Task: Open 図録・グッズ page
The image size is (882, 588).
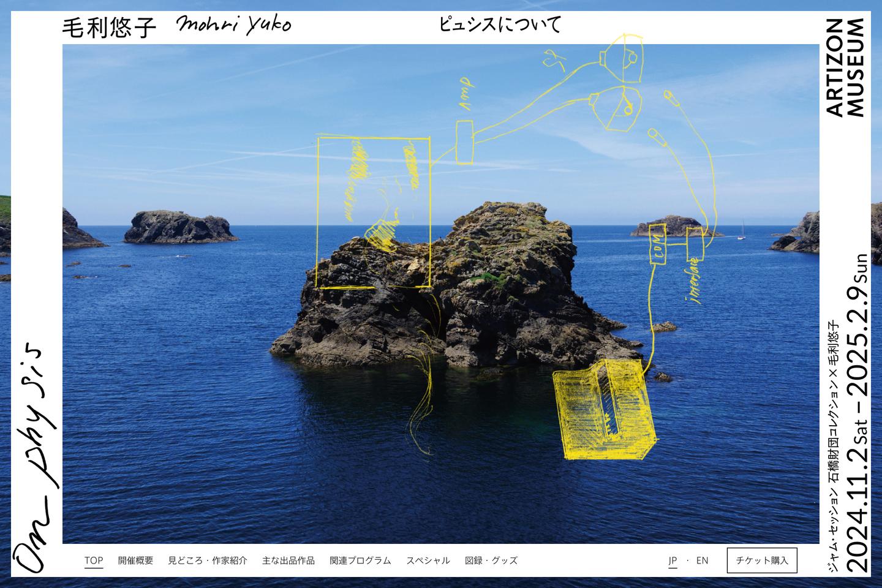Action: (491, 560)
